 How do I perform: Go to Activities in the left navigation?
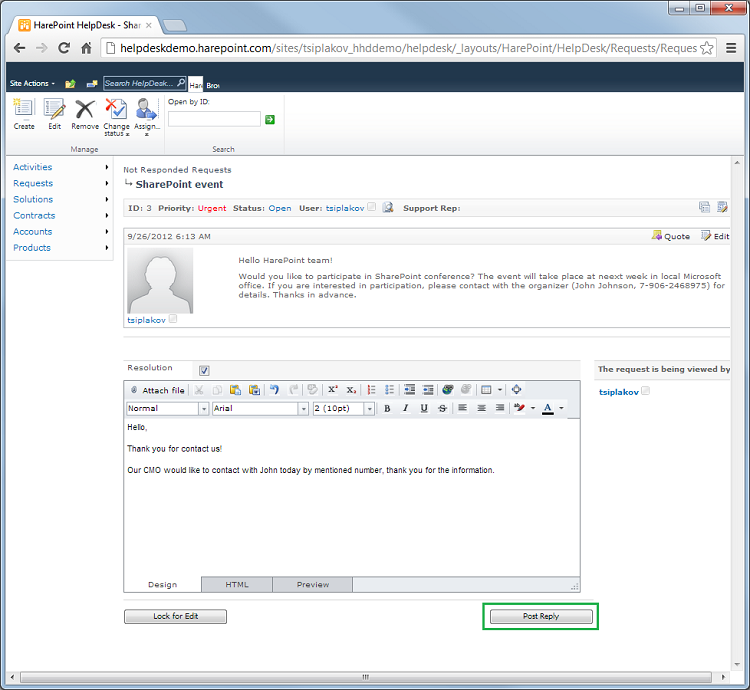pyautogui.click(x=33, y=167)
